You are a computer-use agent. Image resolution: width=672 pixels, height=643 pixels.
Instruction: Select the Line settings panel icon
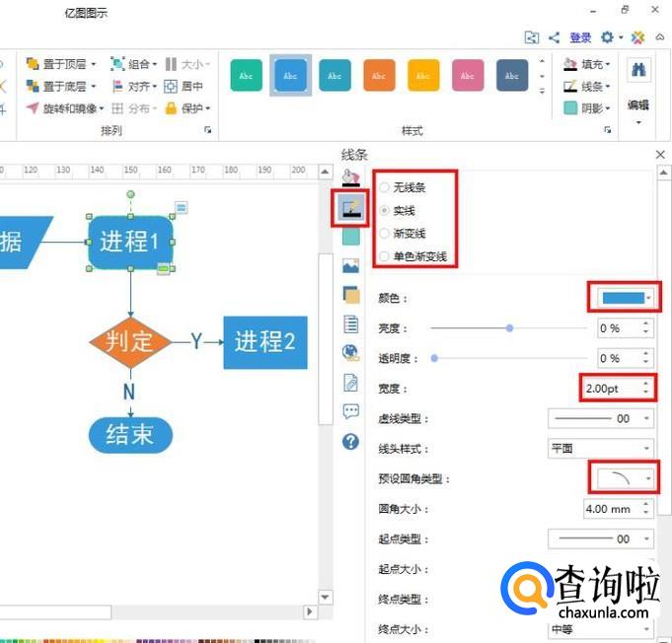351,207
